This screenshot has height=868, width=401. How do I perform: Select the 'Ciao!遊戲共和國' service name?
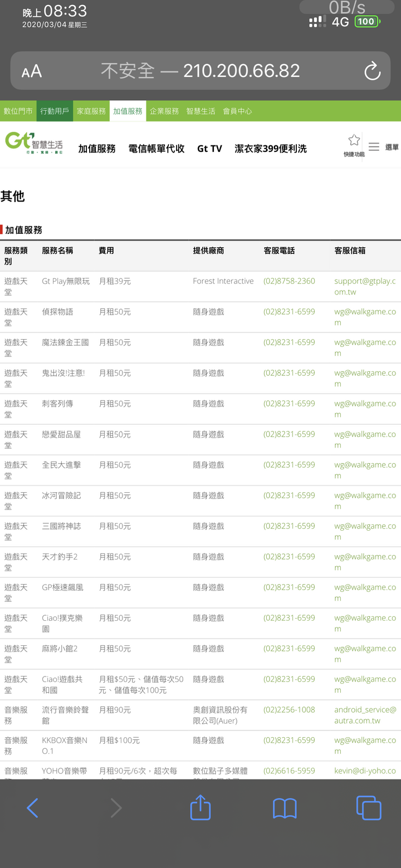(62, 685)
